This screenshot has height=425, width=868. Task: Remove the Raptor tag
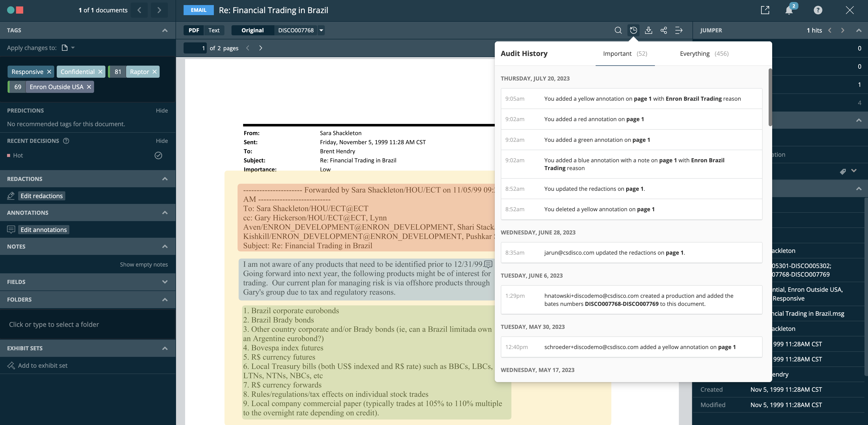coord(154,71)
